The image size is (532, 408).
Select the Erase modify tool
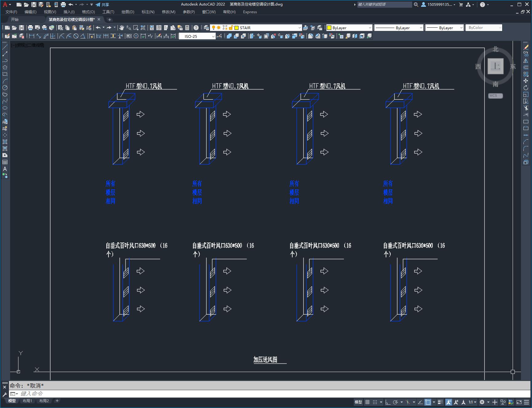526,47
